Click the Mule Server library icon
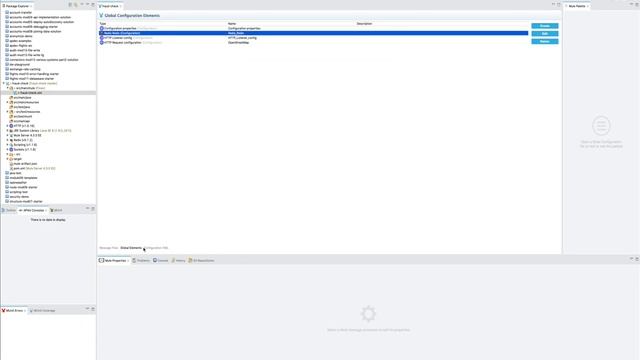This screenshot has height=360, width=640. 11,136
